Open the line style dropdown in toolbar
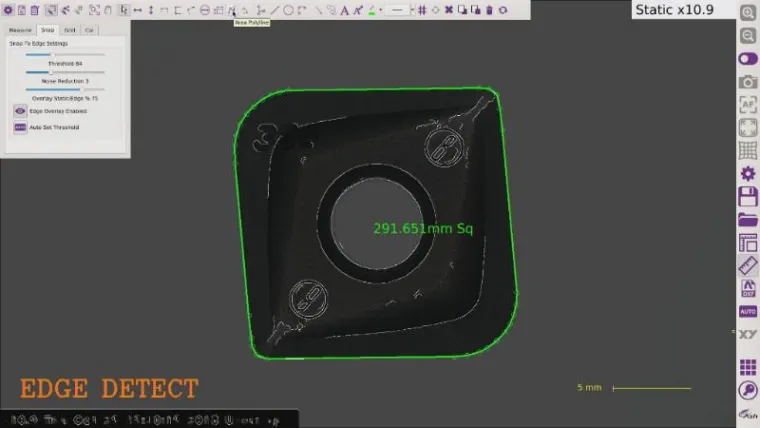 399,10
